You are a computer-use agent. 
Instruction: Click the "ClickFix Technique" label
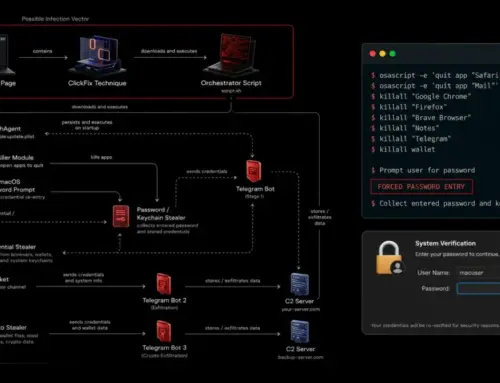(x=97, y=83)
